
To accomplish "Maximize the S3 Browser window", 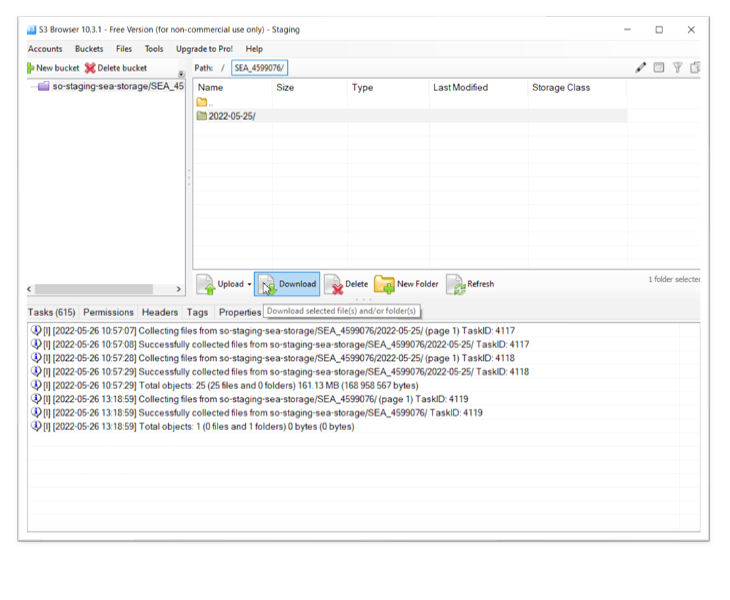I will pyautogui.click(x=659, y=30).
